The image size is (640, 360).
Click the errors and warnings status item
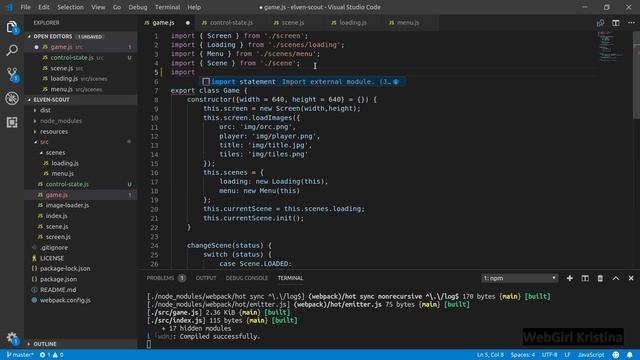(x=51, y=355)
